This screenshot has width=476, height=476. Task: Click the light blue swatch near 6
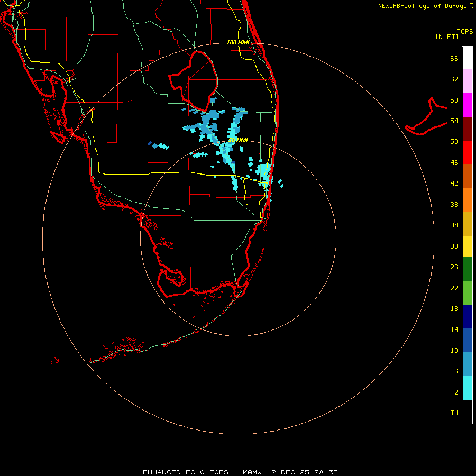(x=467, y=364)
